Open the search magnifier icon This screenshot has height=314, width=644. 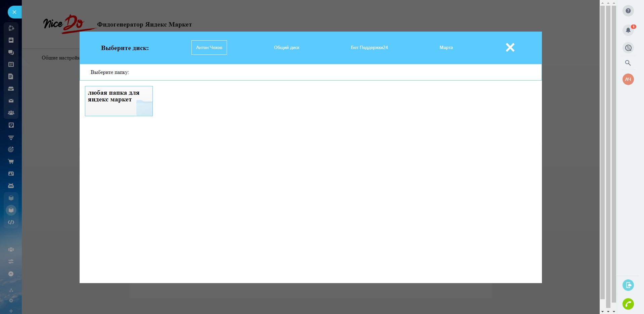click(628, 63)
